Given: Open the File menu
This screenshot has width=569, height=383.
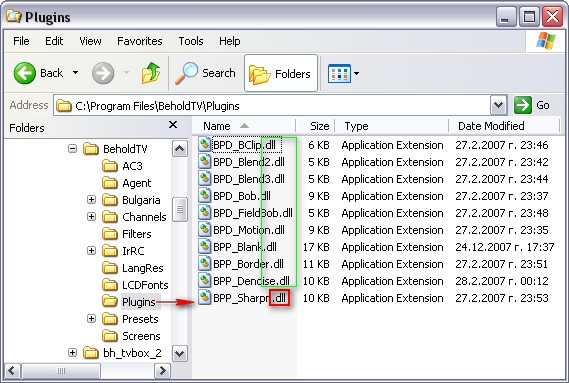Looking at the screenshot, I should [x=21, y=41].
